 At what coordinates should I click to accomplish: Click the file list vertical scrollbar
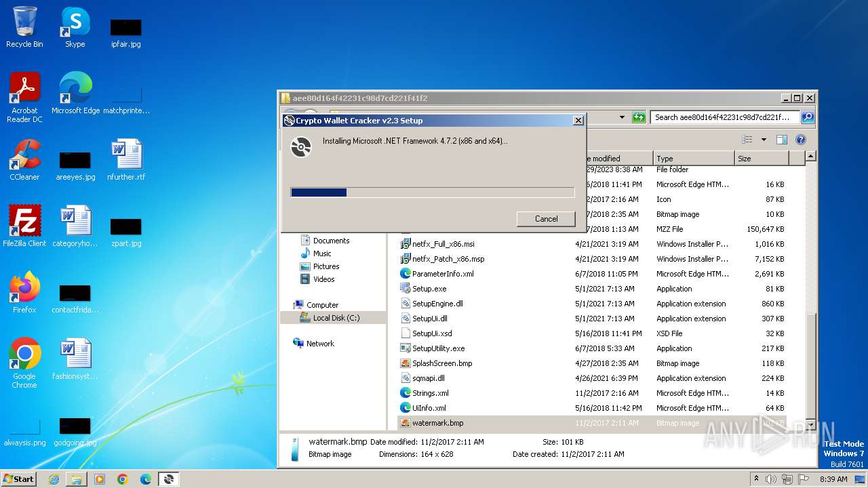pyautogui.click(x=810, y=291)
